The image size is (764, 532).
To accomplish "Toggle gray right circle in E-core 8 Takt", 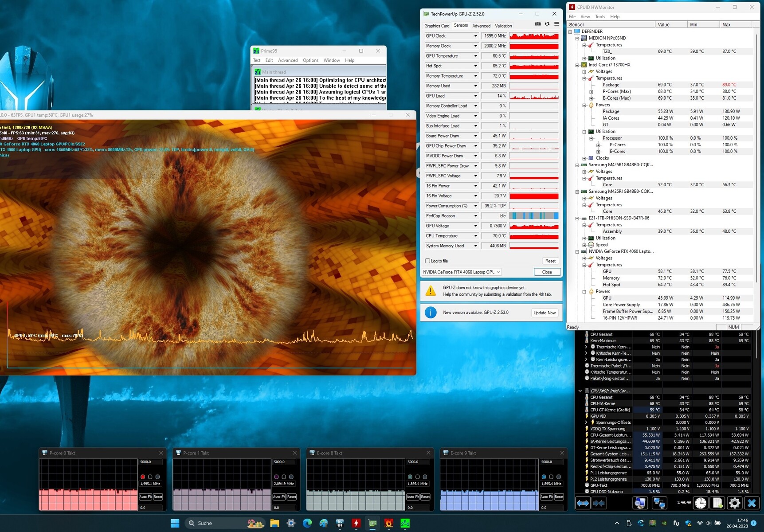I will (x=425, y=477).
